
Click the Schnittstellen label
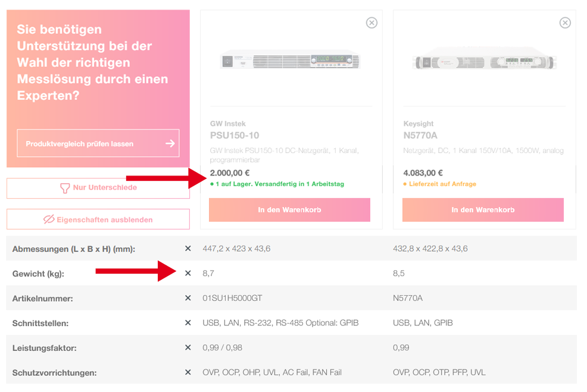[x=40, y=323]
